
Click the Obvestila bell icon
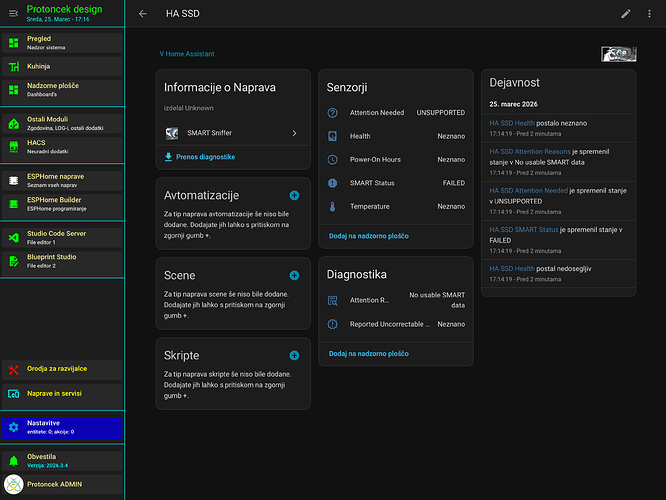tap(14, 461)
